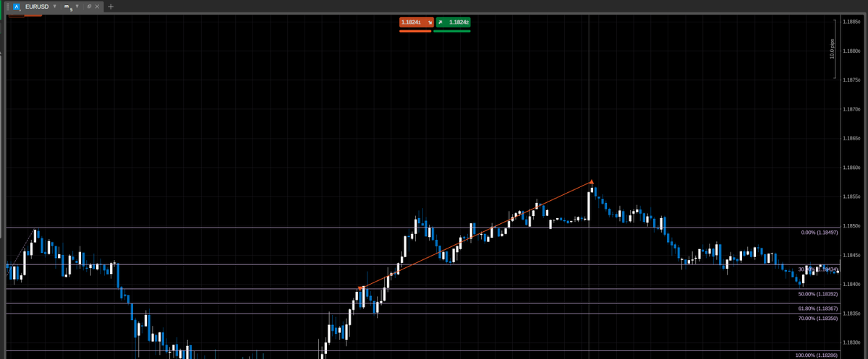
Task: Click the 10.0 pips scale indicator
Action: (833, 49)
